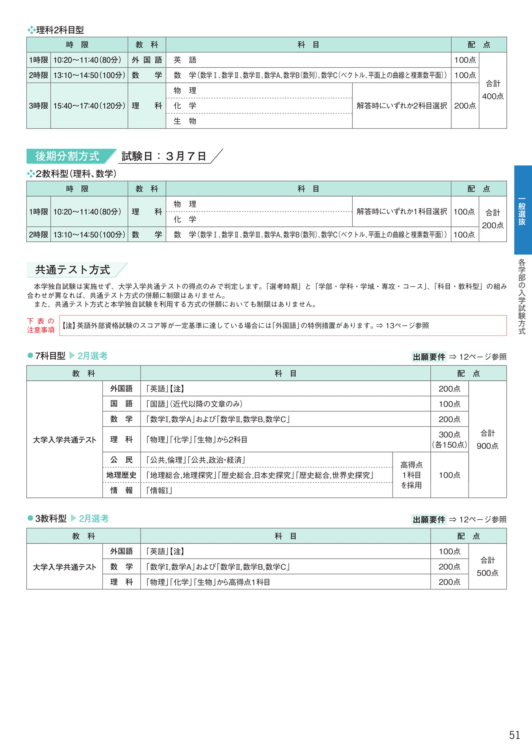Click the vertical 各学部の入学試験方式 side text
Image resolution: width=532 pixels, height=756 pixels.
(522, 296)
